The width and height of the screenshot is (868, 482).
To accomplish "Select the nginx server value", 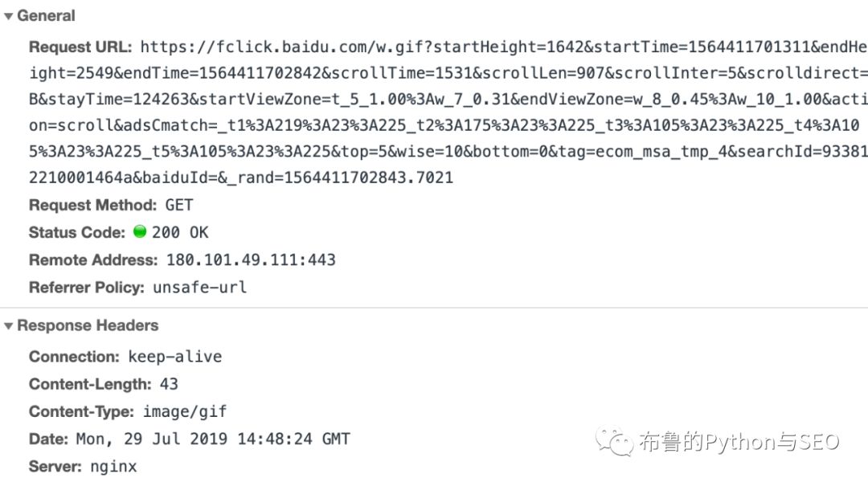I will click(x=113, y=466).
